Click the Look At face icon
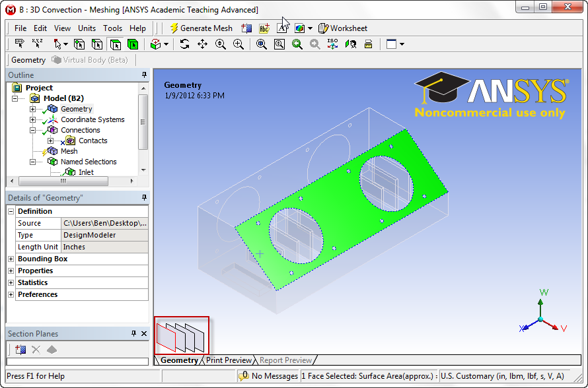This screenshot has height=388, width=588. [351, 44]
